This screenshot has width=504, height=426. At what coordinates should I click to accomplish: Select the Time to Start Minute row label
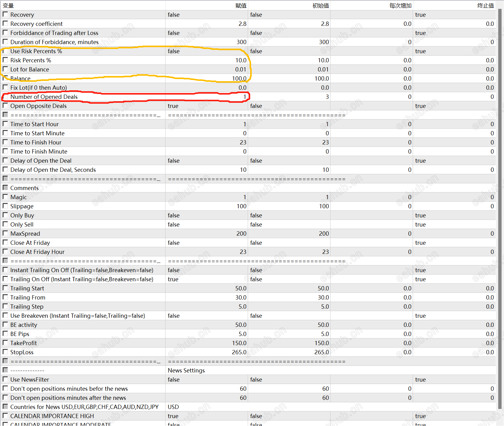click(x=37, y=133)
